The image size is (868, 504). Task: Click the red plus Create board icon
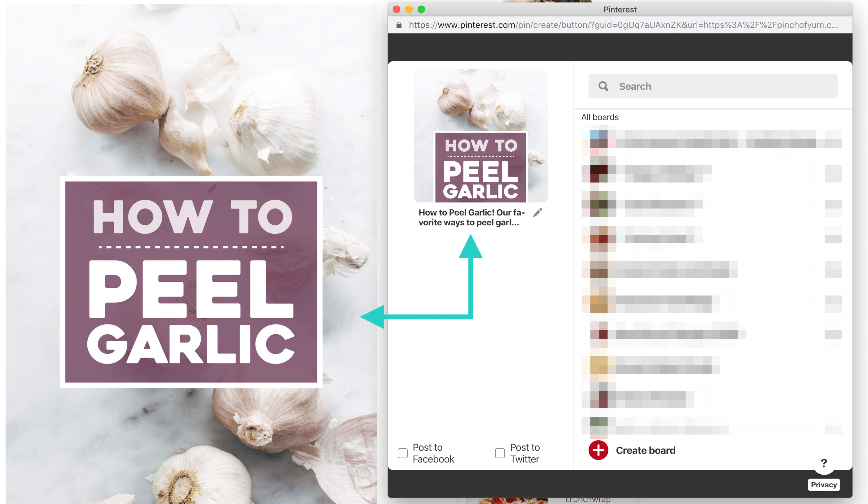click(598, 451)
